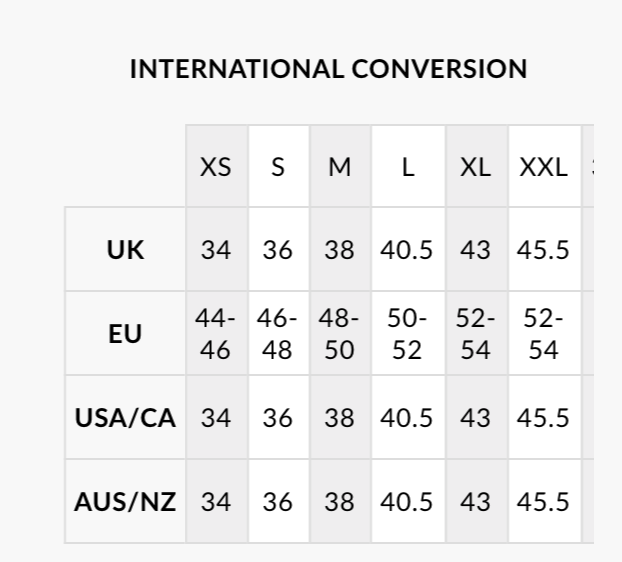This screenshot has height=562, width=622.
Task: Select the M size column header
Action: 340,167
